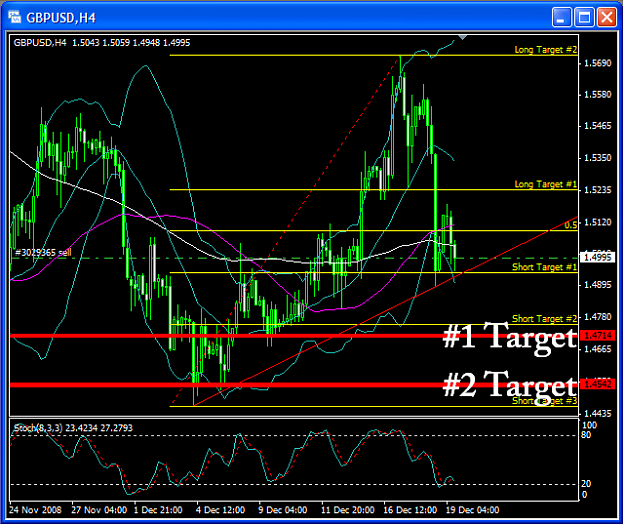The image size is (625, 525).
Task: Click the GBPUSD,H4 chart window icon
Action: coord(14,17)
